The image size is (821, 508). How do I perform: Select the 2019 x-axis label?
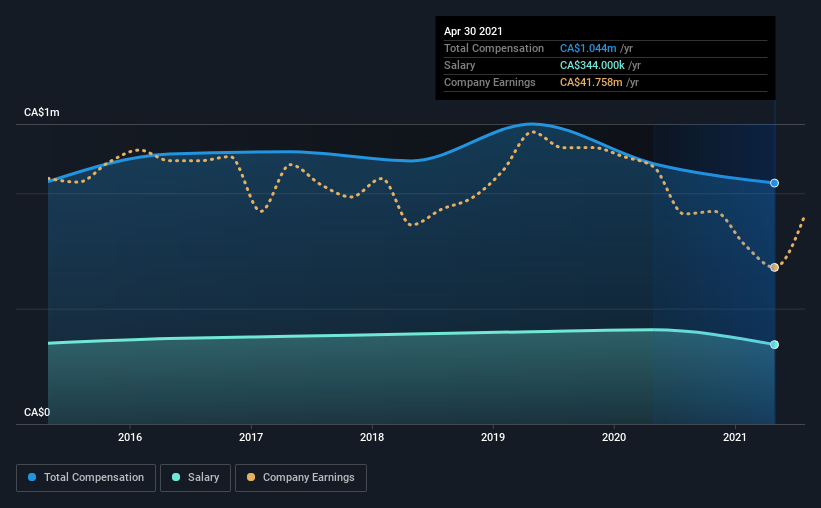493,437
